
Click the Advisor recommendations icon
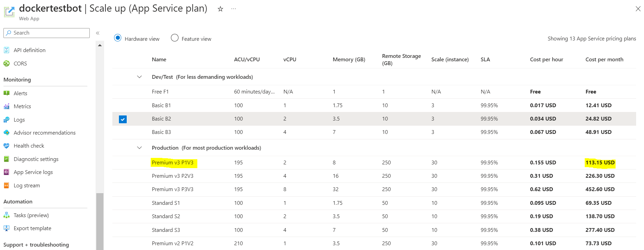pyautogui.click(x=7, y=133)
